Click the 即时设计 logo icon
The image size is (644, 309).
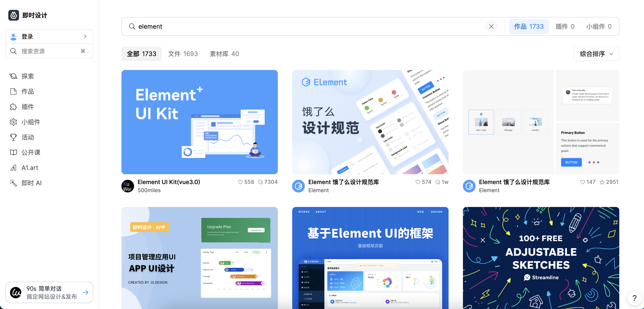tap(13, 15)
